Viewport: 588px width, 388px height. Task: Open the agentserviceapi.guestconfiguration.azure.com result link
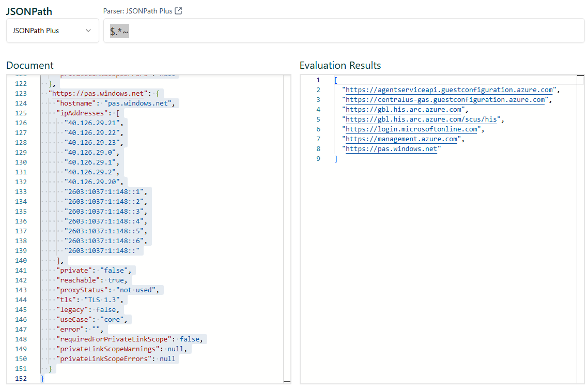450,90
